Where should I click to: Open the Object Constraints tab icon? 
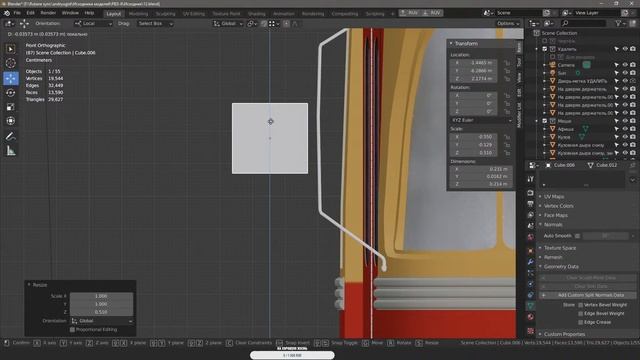click(530, 295)
